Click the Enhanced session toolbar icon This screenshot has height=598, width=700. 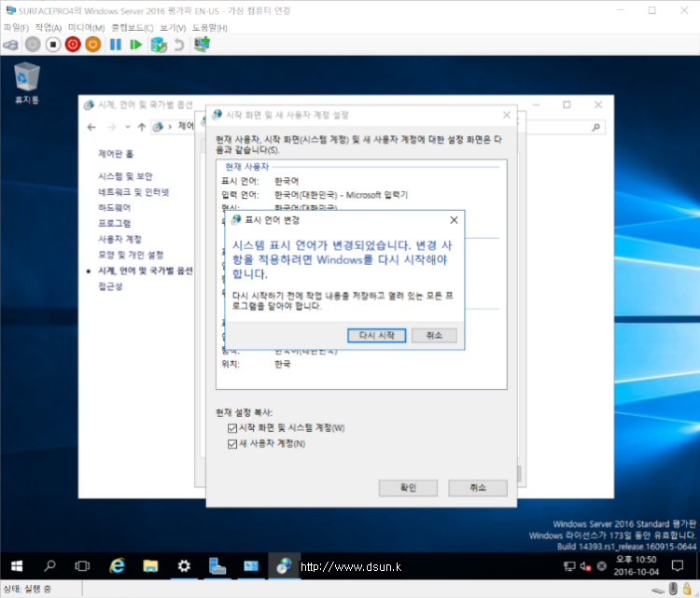[202, 45]
